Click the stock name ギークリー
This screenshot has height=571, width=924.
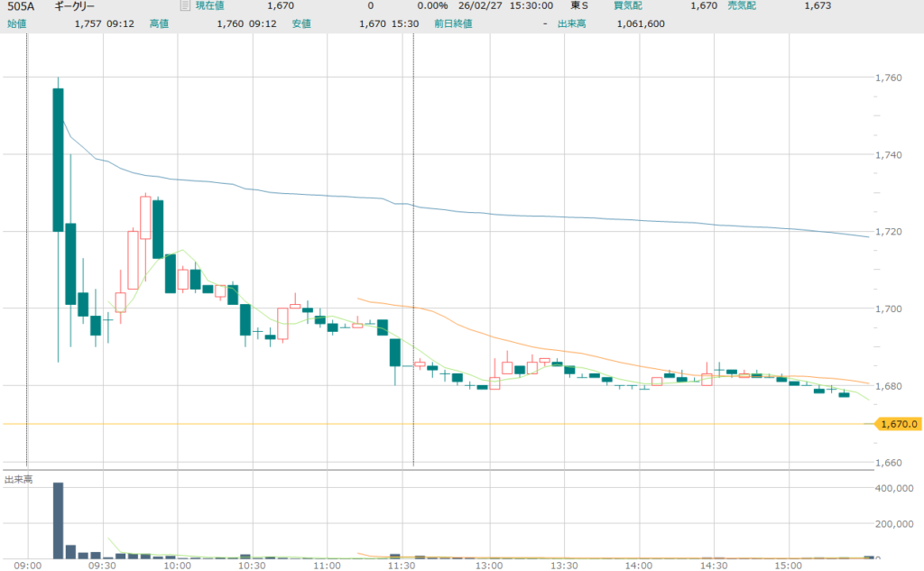point(74,6)
